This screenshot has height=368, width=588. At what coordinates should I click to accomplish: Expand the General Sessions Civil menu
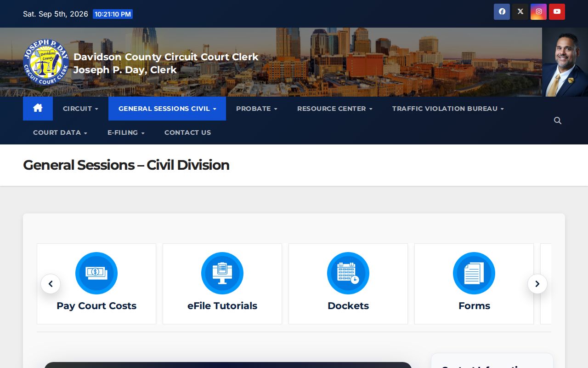(167, 109)
